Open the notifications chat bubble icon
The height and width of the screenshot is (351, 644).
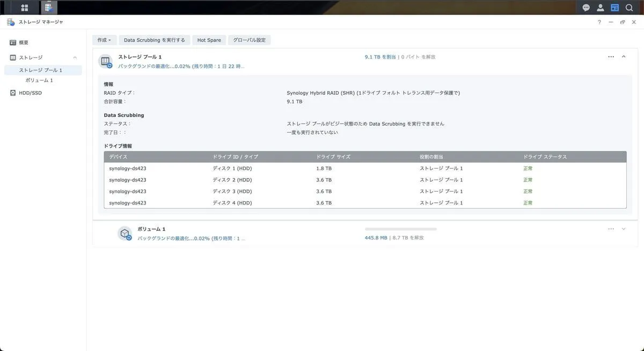coord(586,8)
